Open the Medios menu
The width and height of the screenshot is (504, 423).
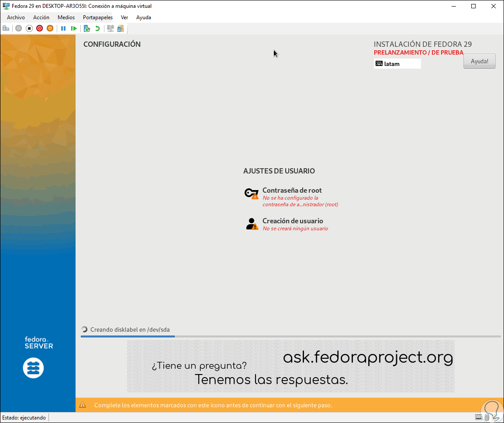[66, 17]
